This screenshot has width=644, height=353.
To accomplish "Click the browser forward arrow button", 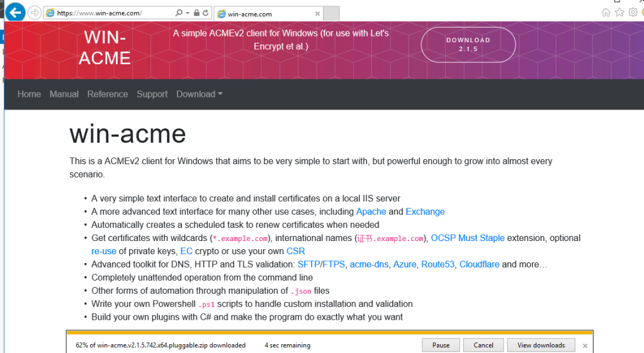I will click(35, 13).
